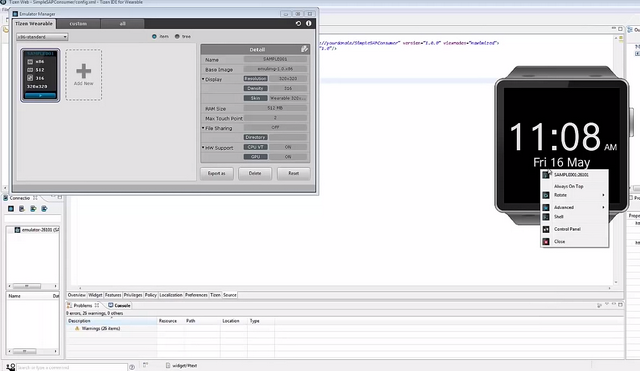Click the help question mark in status bar
Viewport: 640px width, 371px height.
click(x=132, y=367)
